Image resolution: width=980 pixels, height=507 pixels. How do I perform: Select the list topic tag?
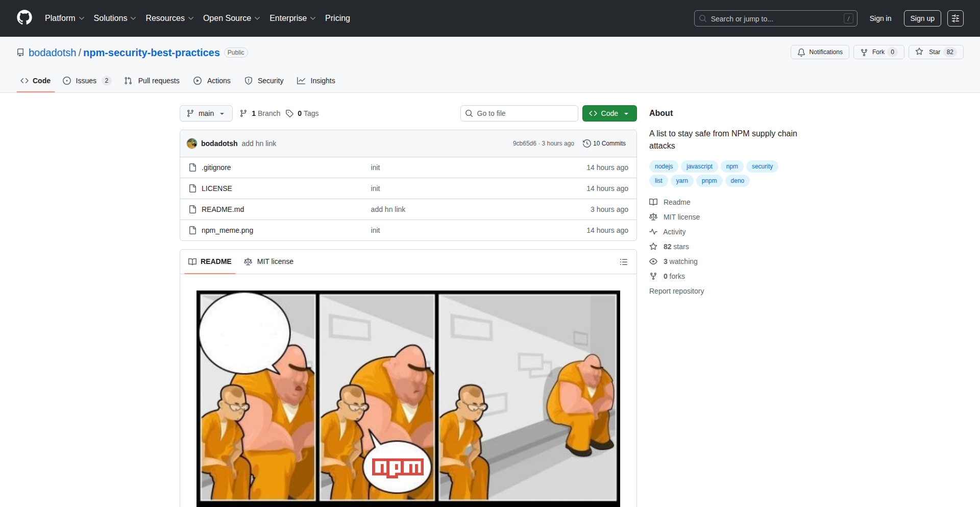point(658,181)
